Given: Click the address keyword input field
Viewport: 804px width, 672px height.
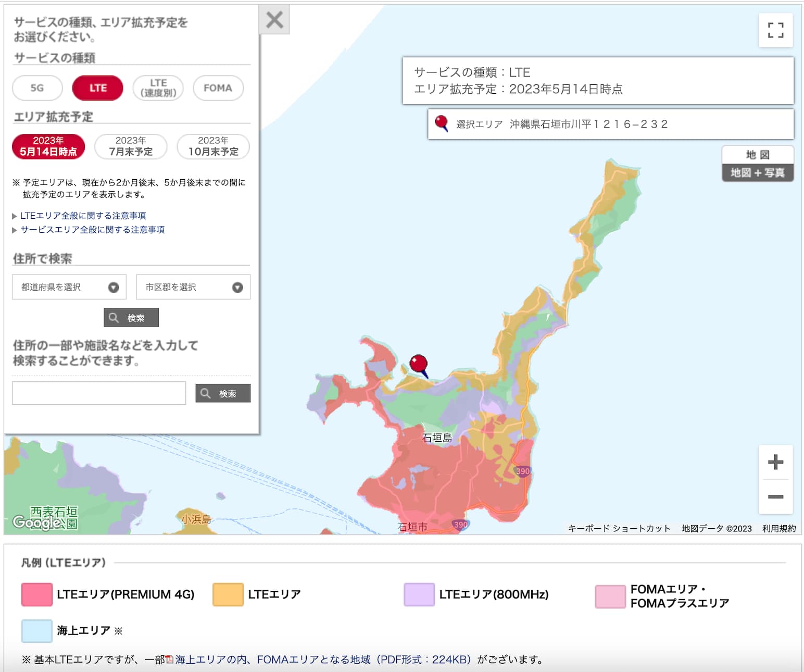Looking at the screenshot, I should [x=99, y=393].
